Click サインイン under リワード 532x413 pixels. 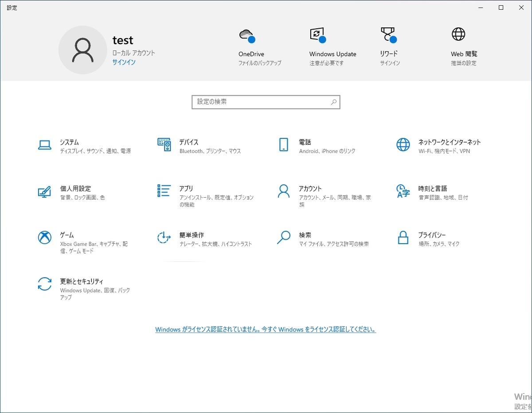[390, 63]
